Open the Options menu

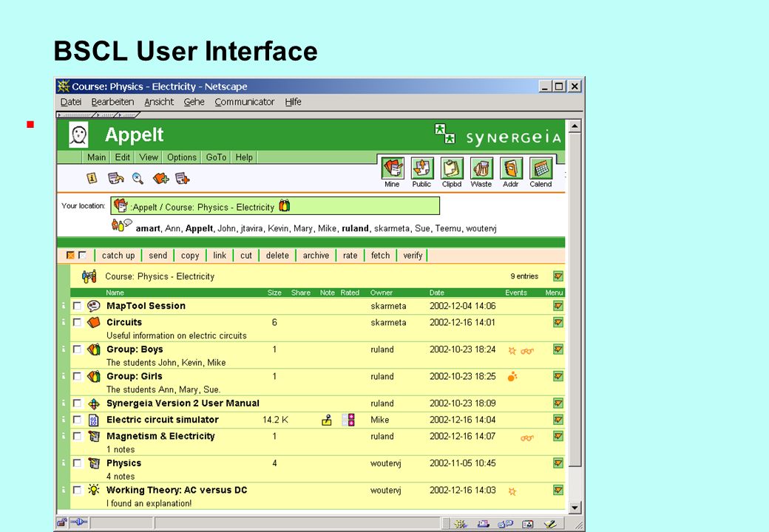[181, 157]
